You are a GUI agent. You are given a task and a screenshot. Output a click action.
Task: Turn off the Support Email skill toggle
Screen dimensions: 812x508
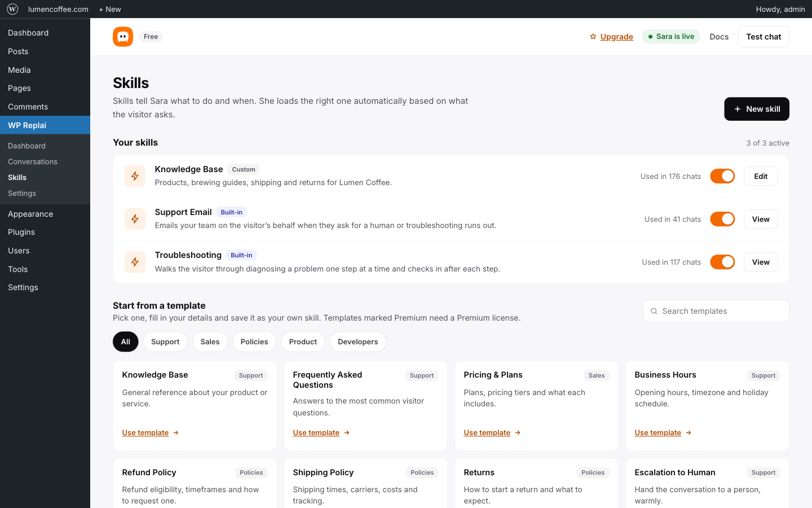point(722,219)
